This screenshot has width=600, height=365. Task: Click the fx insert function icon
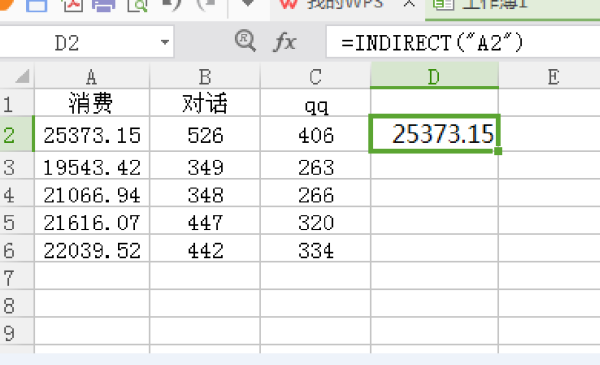click(285, 42)
